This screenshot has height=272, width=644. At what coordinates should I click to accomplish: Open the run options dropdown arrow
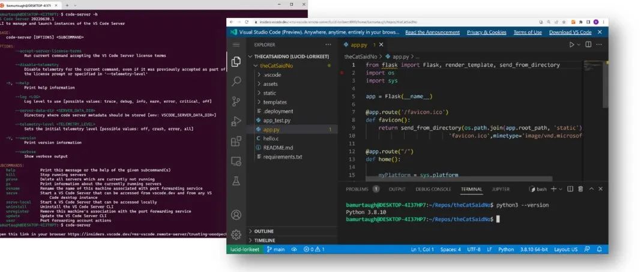point(579,45)
